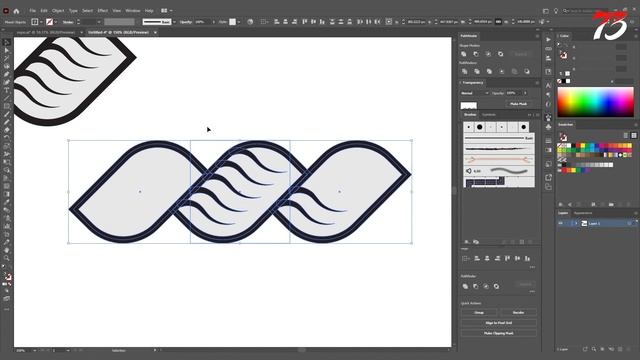640x360 pixels.
Task: Click the Recolor quick action button
Action: pyautogui.click(x=518, y=313)
